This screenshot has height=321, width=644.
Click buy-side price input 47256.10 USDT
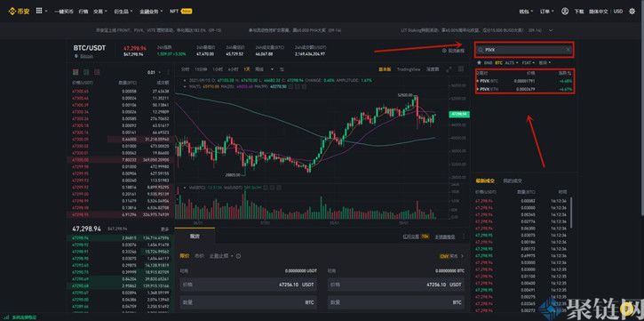coord(249,285)
